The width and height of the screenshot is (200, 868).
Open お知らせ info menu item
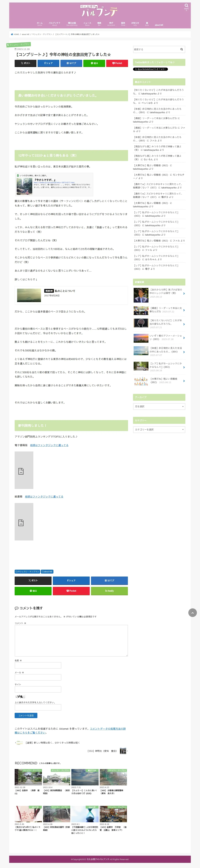tap(135, 24)
